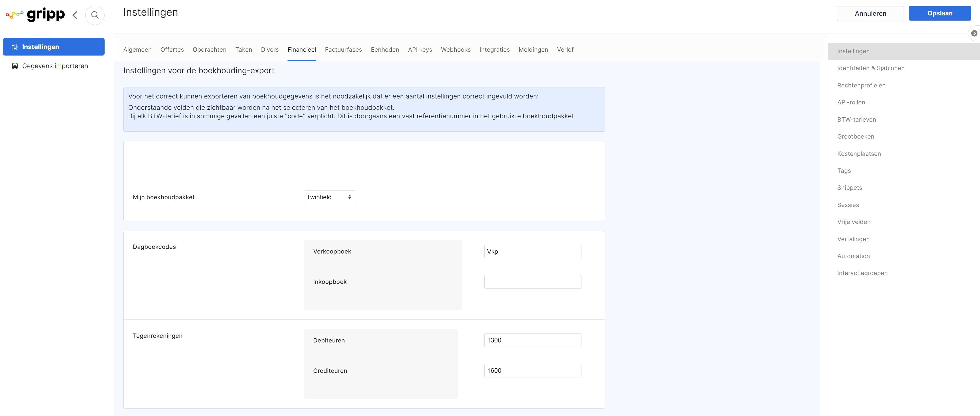The height and width of the screenshot is (416, 980).
Task: Switch to the Meldingen tab
Action: tap(533, 49)
